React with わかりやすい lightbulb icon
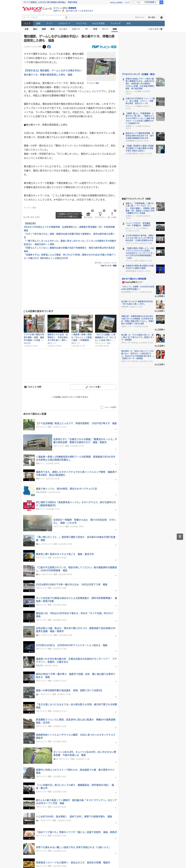186x868 pixels. (x=100, y=214)
